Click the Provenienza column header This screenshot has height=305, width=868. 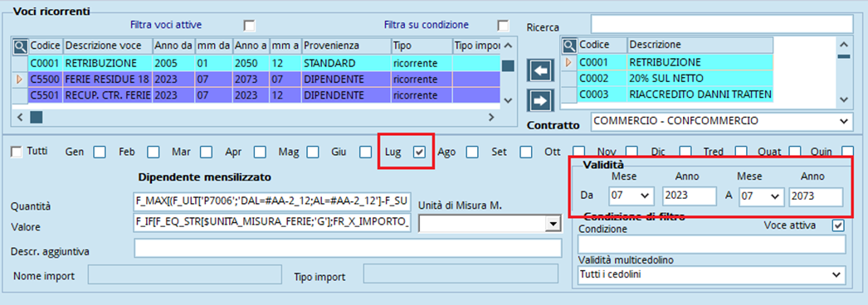[345, 46]
